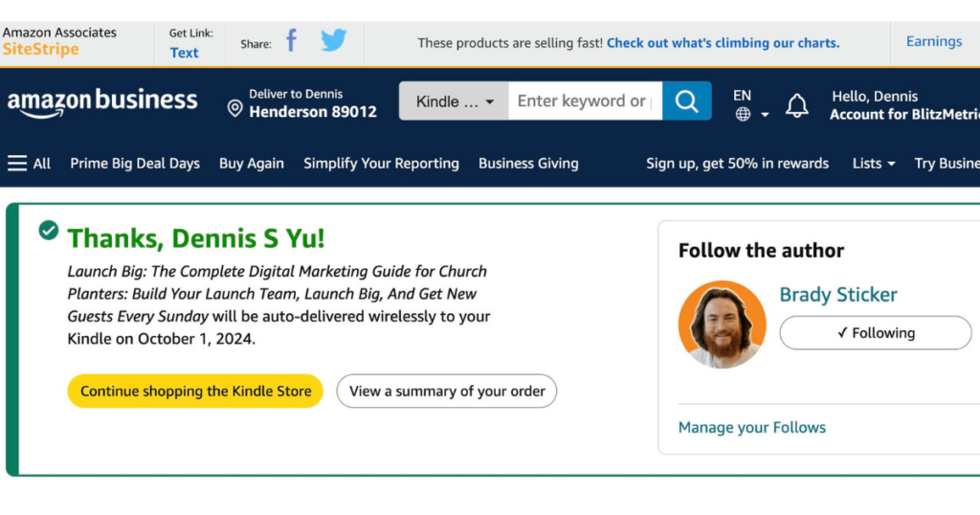
Task: Go to Amazon Business home logo
Action: [102, 102]
